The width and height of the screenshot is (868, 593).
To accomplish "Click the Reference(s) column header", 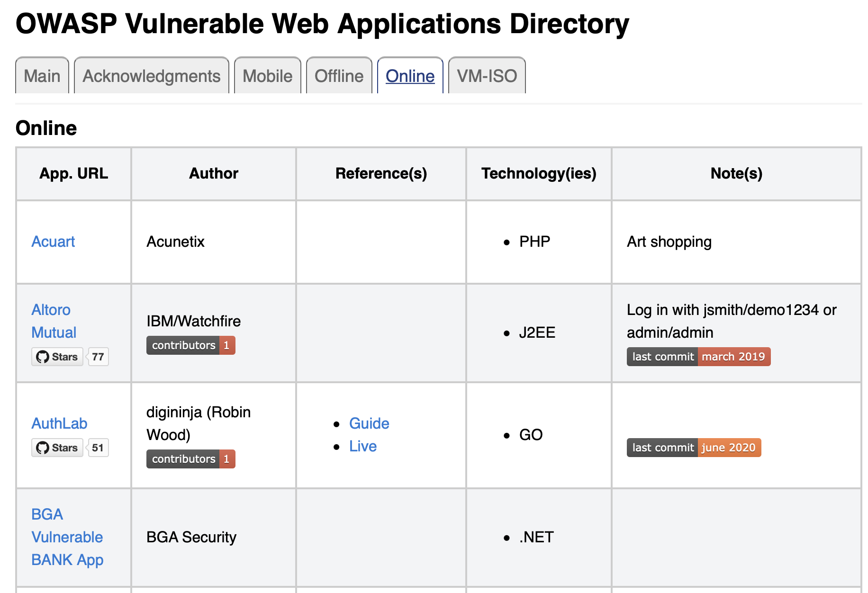I will pos(381,173).
